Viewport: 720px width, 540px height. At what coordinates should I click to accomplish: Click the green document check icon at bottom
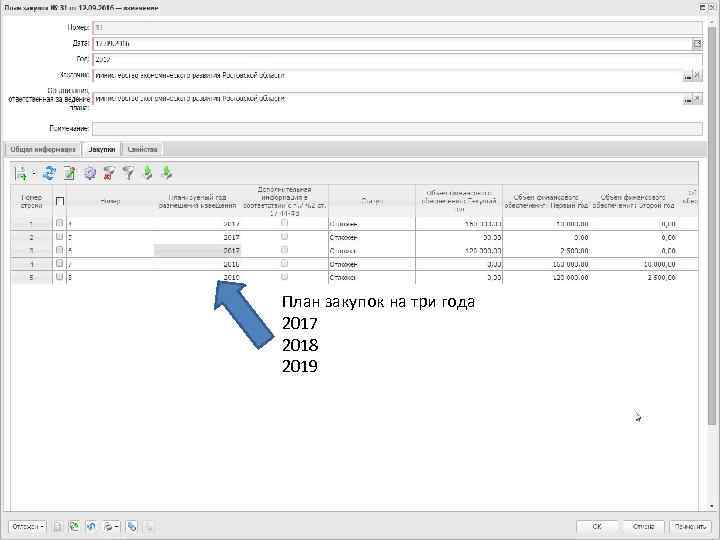point(74,527)
